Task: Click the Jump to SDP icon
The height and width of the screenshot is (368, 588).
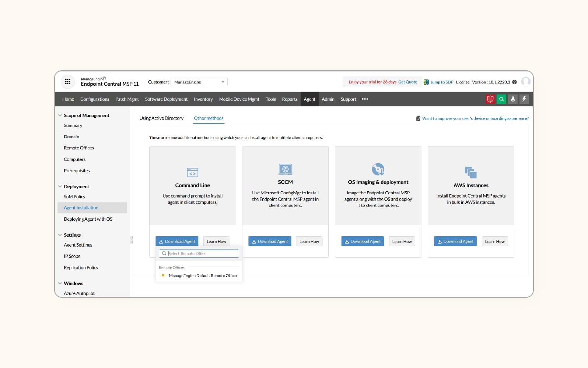Action: pyautogui.click(x=426, y=82)
